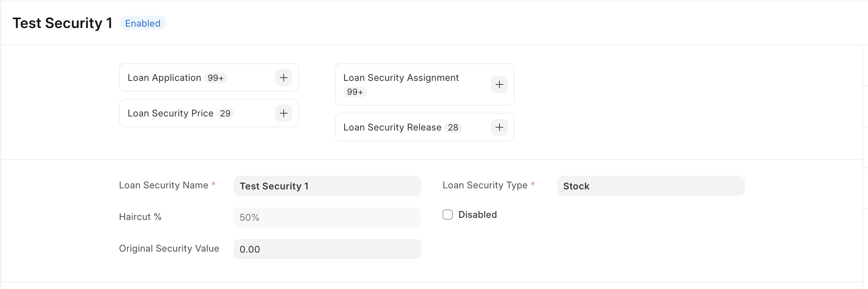Toggle the Disabled checkbox
The width and height of the screenshot is (868, 289).
tap(448, 215)
